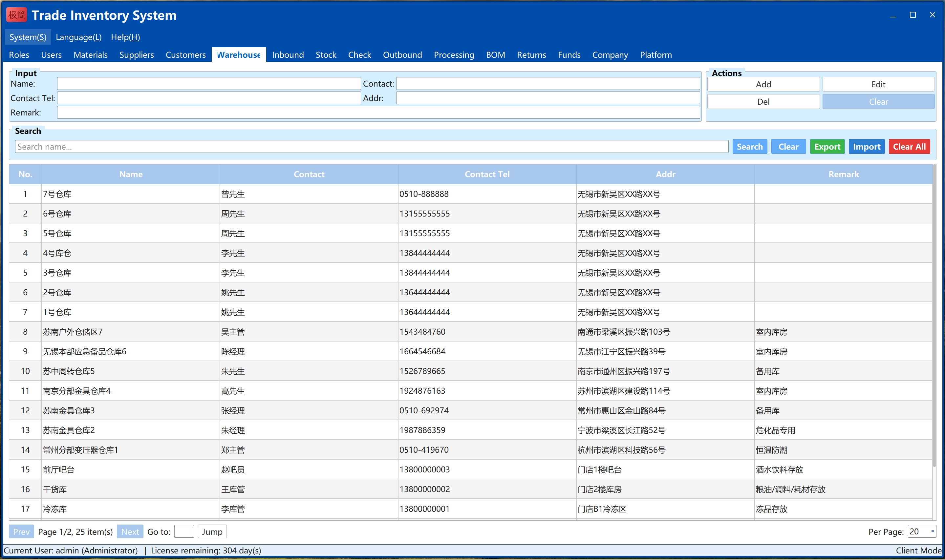This screenshot has height=560, width=945.
Task: Switch to the Users tab
Action: tap(51, 55)
